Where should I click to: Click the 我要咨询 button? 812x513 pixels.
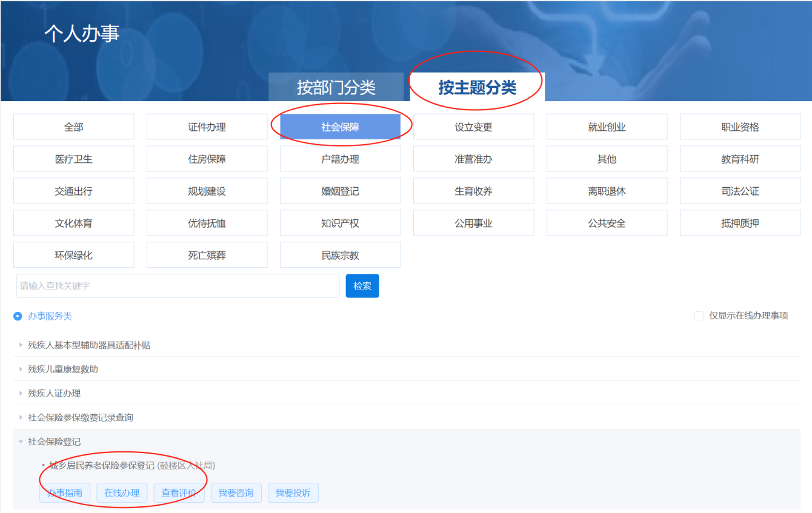point(236,492)
